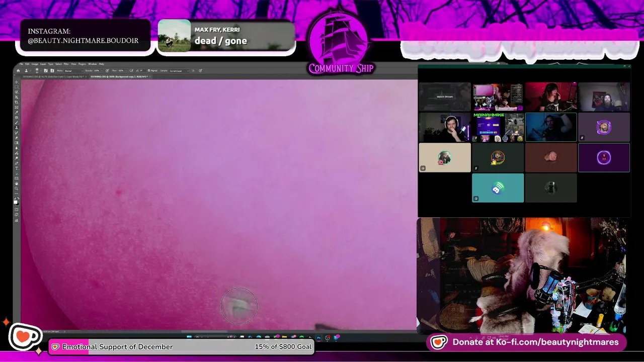Open the Plugins menu
The image size is (644, 362).
[82, 64]
